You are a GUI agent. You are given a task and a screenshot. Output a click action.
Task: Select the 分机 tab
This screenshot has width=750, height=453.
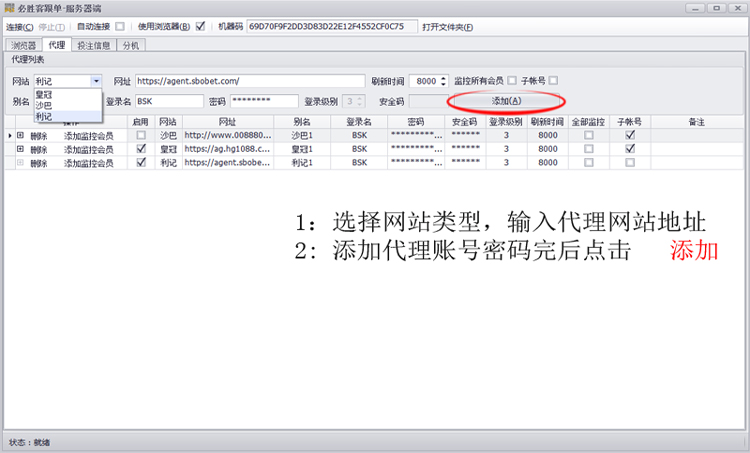pyautogui.click(x=131, y=45)
